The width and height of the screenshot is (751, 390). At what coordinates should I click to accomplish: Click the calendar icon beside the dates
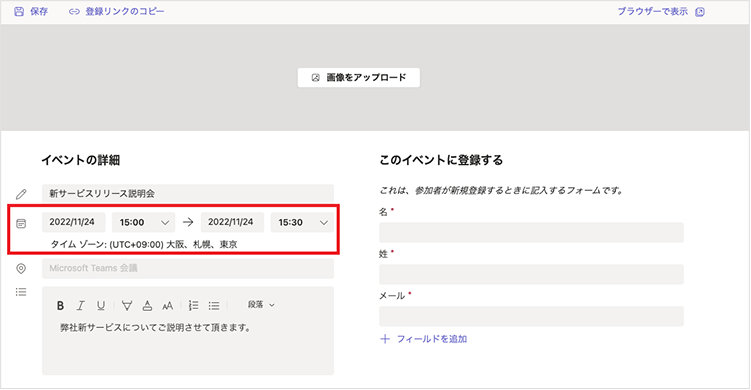21,223
